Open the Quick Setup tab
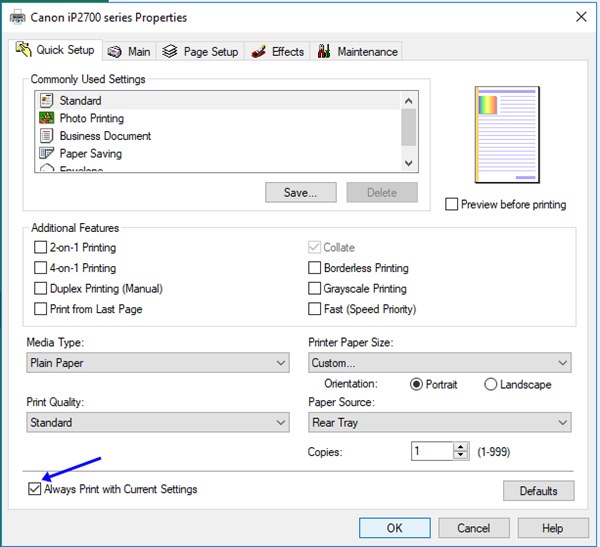This screenshot has width=600, height=547. [x=55, y=50]
